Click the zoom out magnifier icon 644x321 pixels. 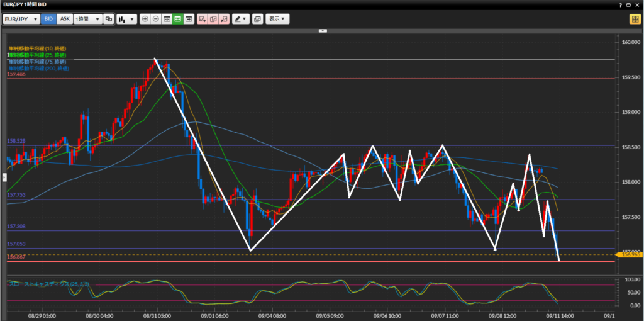pos(156,19)
